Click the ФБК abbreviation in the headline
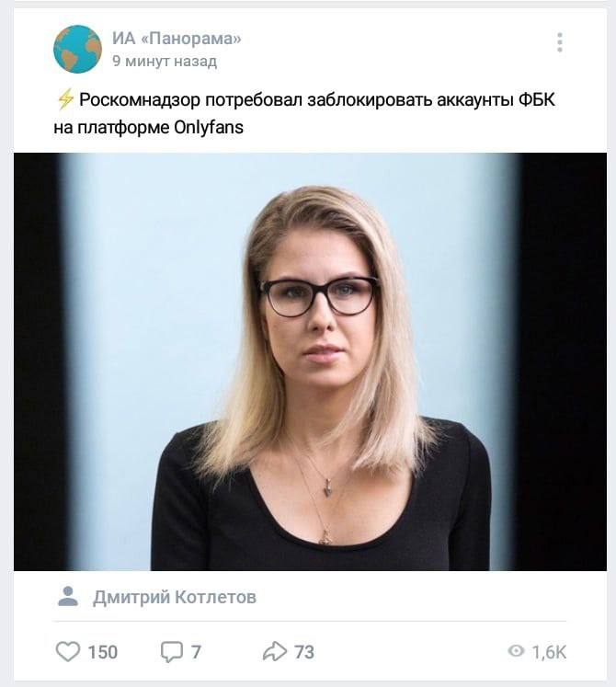The height and width of the screenshot is (687, 616). 537,100
